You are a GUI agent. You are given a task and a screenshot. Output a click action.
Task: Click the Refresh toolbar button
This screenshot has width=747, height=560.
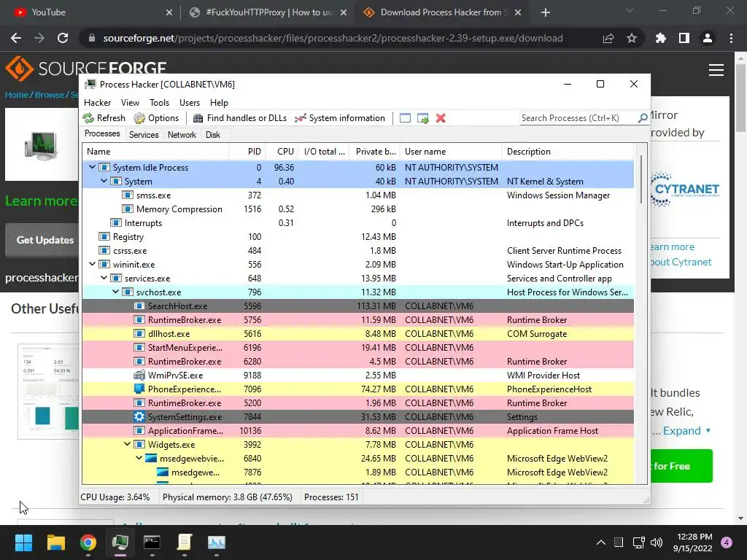[104, 118]
